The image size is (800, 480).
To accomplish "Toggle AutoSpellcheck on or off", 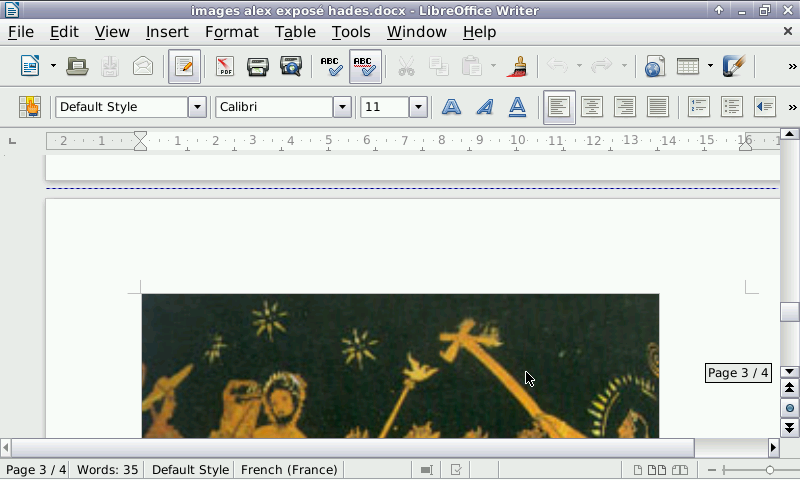I will [x=365, y=67].
